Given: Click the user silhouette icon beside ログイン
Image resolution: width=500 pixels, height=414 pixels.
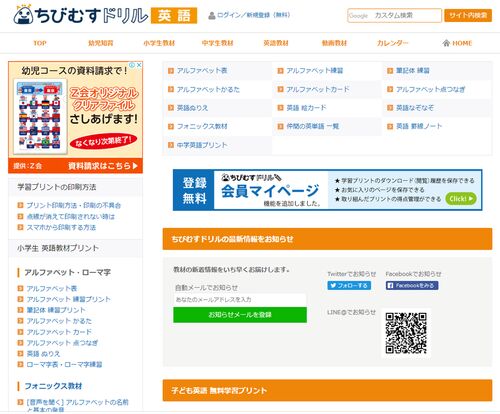Looking at the screenshot, I should pos(211,15).
